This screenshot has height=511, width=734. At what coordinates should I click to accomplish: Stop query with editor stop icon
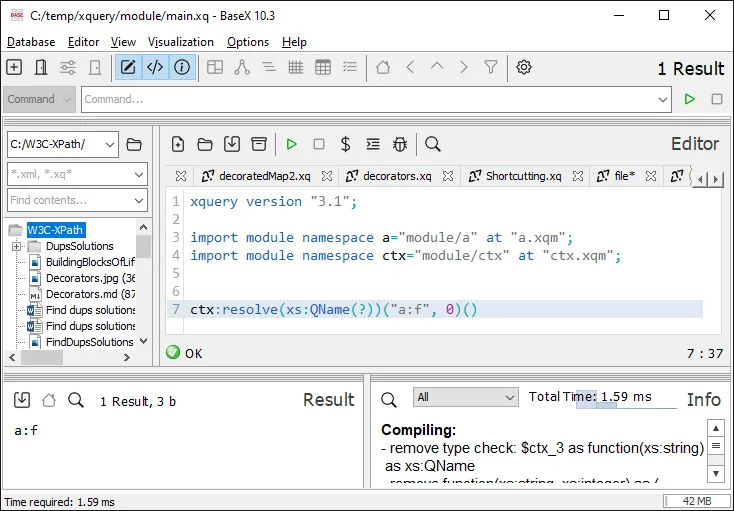coord(319,144)
